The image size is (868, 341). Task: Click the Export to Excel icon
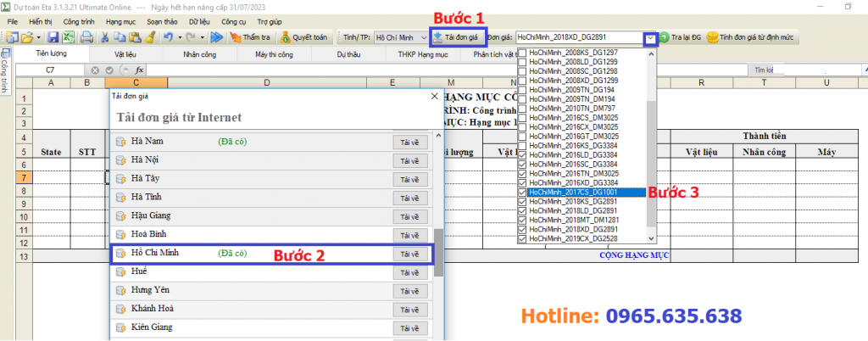[66, 37]
